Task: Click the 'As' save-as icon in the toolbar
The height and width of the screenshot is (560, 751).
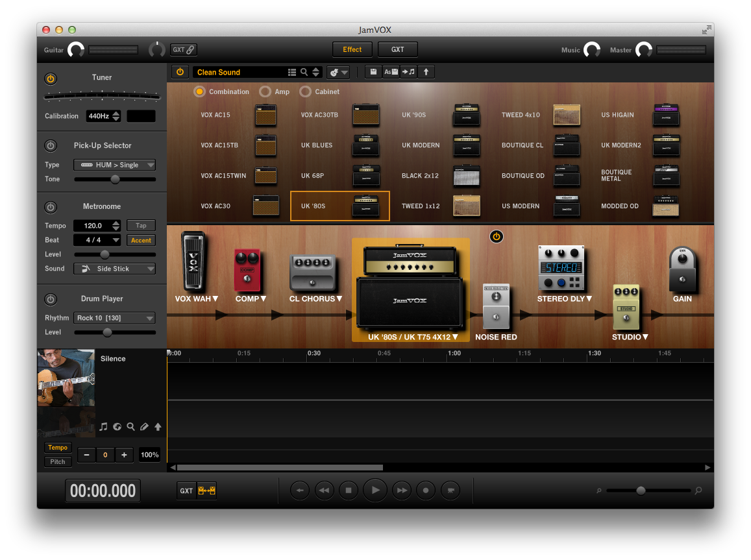Action: [x=390, y=71]
